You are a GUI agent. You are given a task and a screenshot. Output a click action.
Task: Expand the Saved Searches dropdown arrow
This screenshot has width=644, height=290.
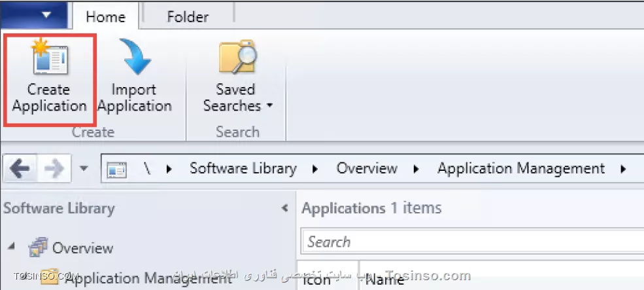270,105
